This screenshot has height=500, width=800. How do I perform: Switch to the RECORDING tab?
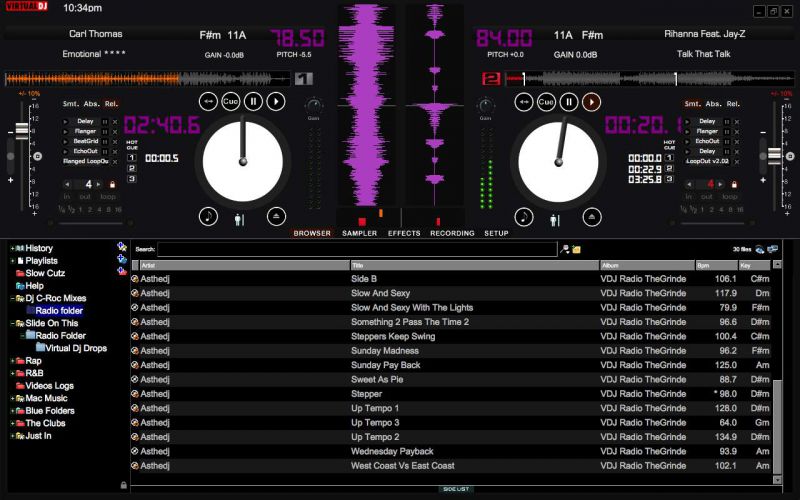[x=452, y=233]
